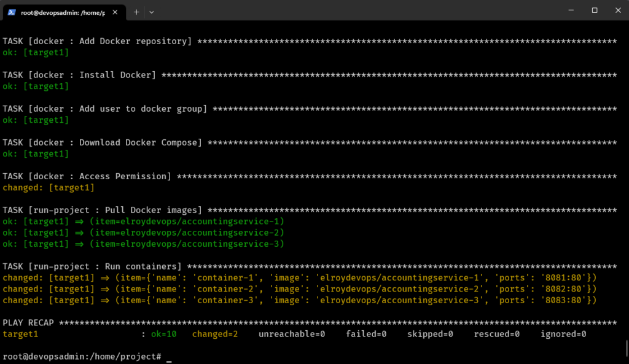This screenshot has height=364, width=629.
Task: Select the failed=0 recap counter
Action: tap(366, 334)
